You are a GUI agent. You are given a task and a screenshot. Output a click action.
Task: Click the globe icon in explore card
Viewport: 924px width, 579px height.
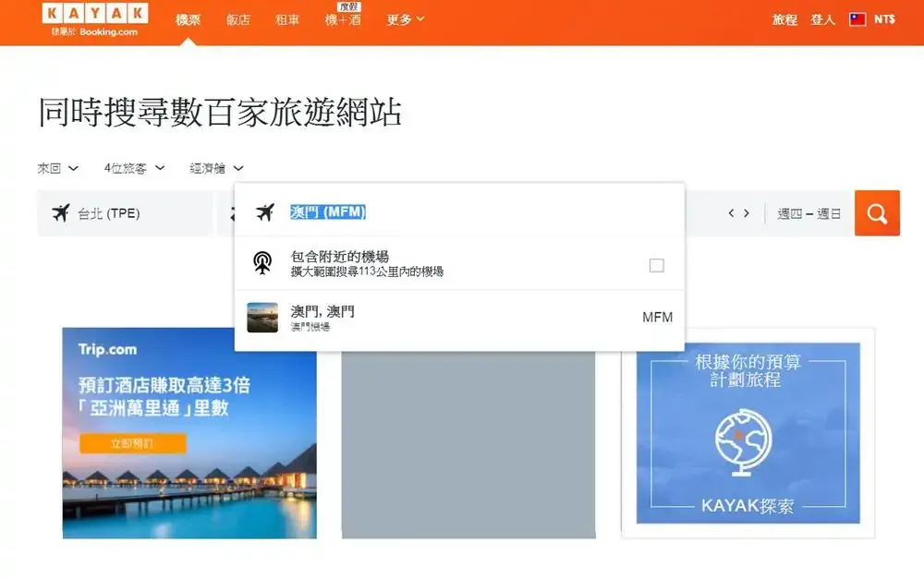pos(744,441)
